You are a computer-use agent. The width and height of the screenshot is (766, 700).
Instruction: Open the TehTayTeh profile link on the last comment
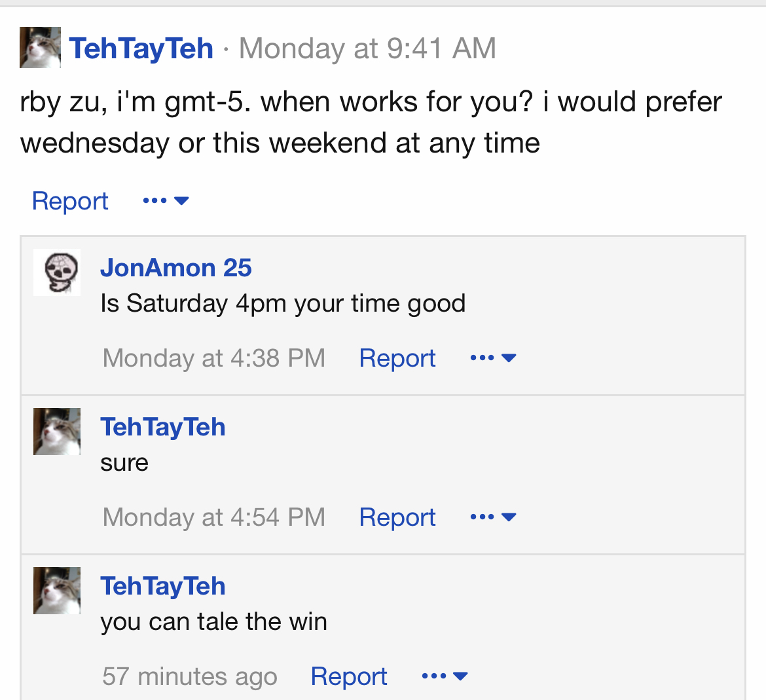[163, 586]
